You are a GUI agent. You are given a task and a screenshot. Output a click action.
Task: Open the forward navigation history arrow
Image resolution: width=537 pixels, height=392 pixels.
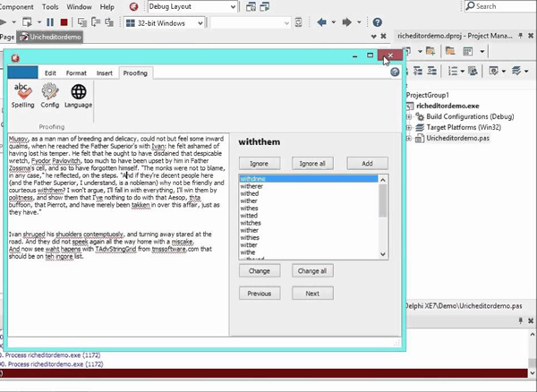click(359, 22)
